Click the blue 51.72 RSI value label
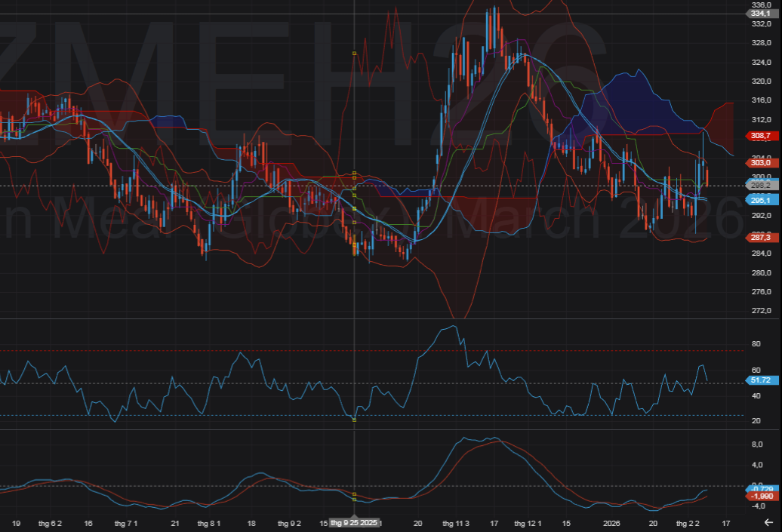The width and height of the screenshot is (782, 532). click(760, 380)
